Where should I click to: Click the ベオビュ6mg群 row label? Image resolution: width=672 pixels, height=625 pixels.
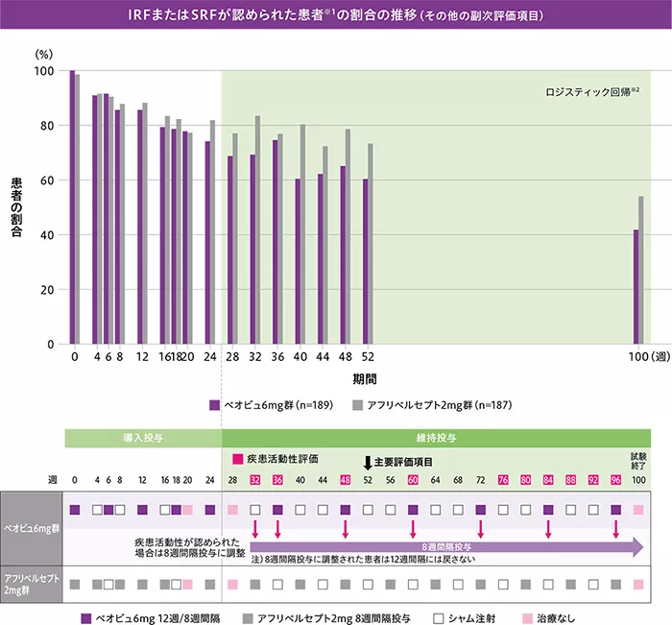click(31, 528)
